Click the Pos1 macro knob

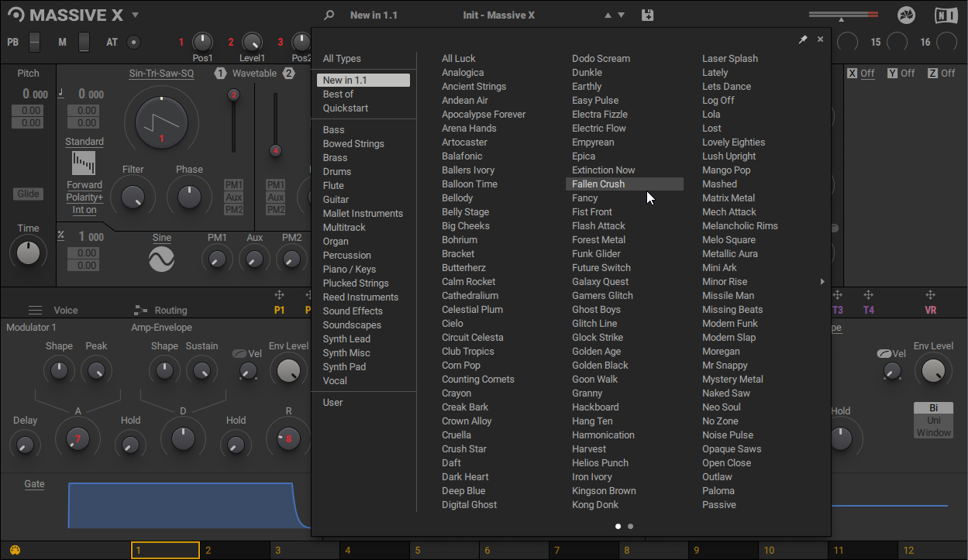pyautogui.click(x=202, y=42)
